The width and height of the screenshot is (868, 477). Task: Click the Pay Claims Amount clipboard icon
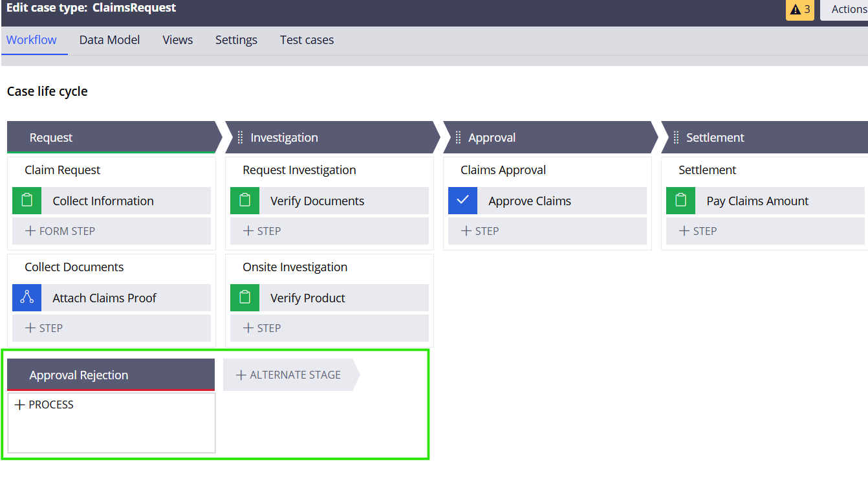pos(680,201)
